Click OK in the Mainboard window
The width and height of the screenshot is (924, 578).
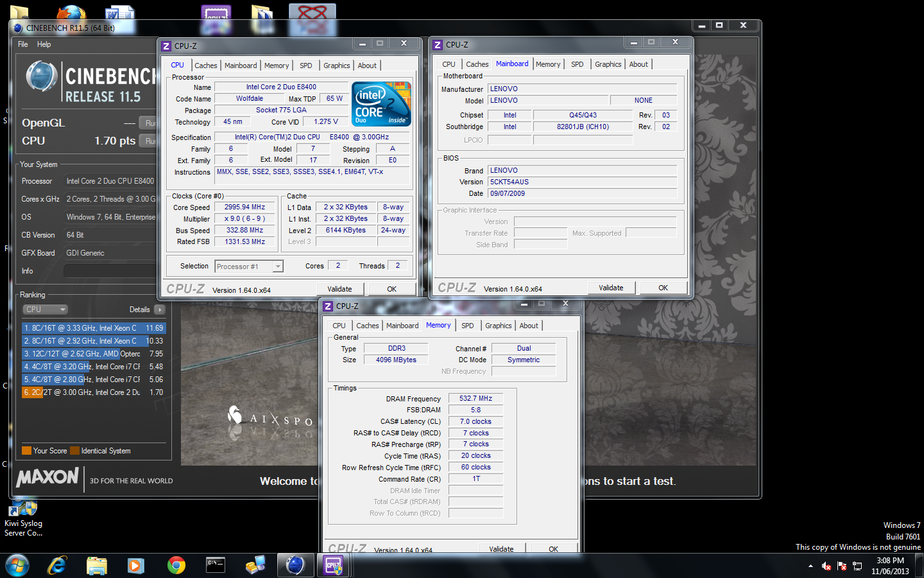coord(663,288)
